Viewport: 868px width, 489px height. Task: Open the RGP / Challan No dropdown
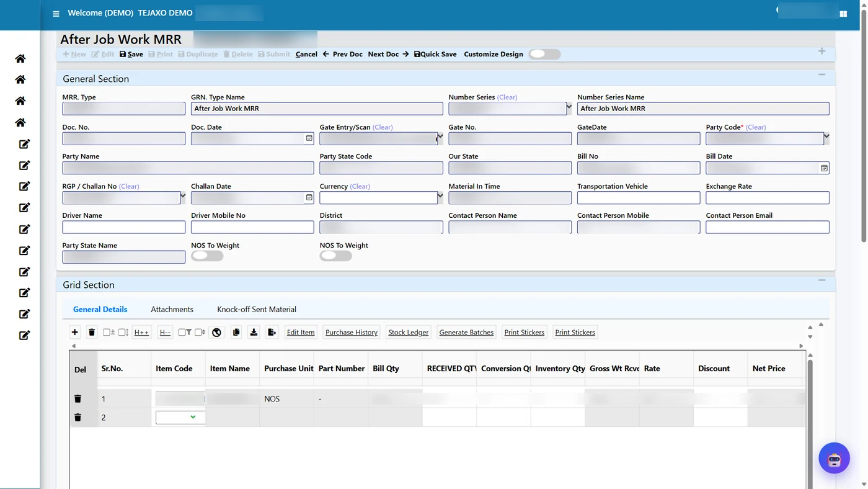[182, 197]
